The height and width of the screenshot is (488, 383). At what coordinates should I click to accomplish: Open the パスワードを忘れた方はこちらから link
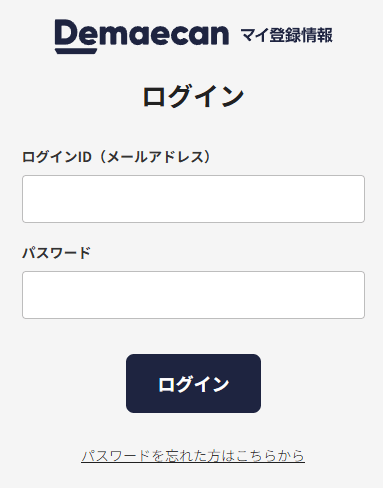coord(193,456)
